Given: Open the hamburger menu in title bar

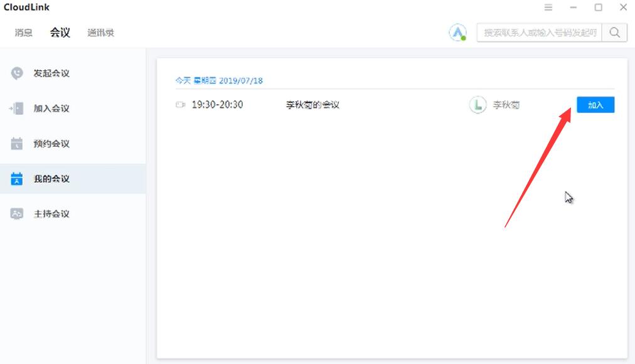Looking at the screenshot, I should [x=548, y=8].
